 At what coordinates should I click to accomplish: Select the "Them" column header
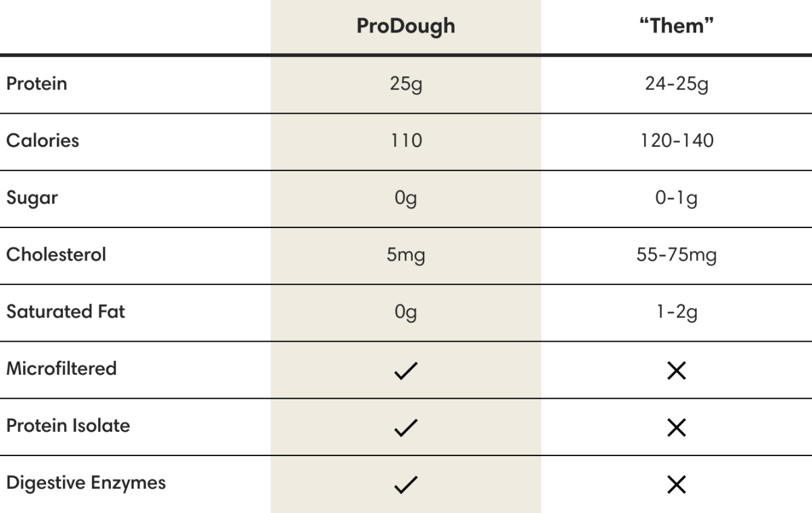pos(677,26)
